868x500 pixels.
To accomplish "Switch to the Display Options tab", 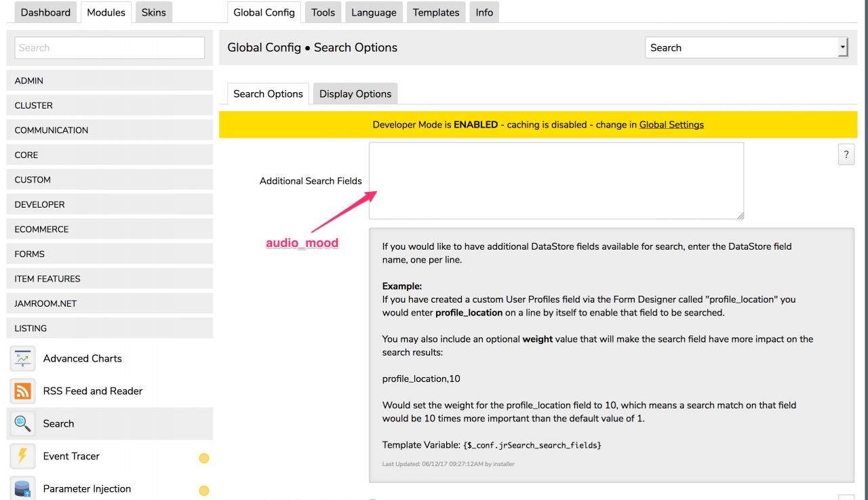I will (355, 94).
